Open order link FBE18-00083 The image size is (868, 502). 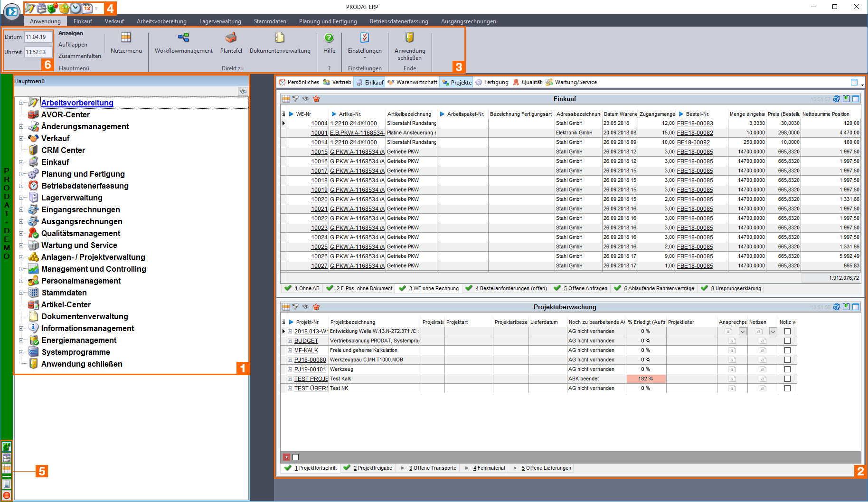[695, 123]
